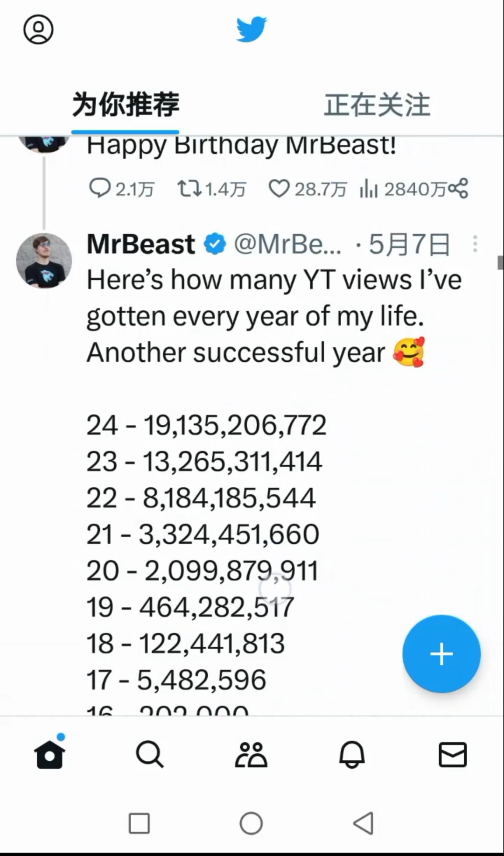Screen dimensions: 504x856
Task: Tap the Twitter bird logo
Action: point(251,29)
